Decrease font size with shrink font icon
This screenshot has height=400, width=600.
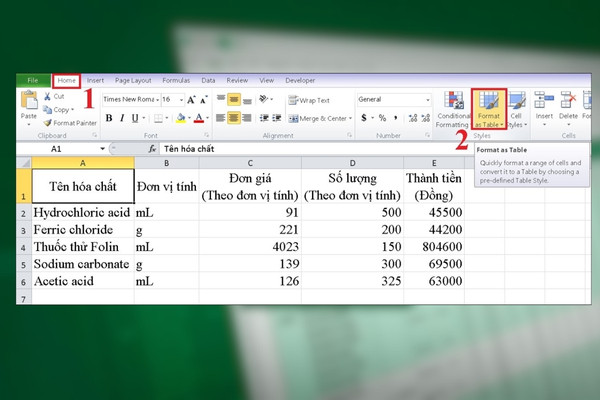coord(204,100)
